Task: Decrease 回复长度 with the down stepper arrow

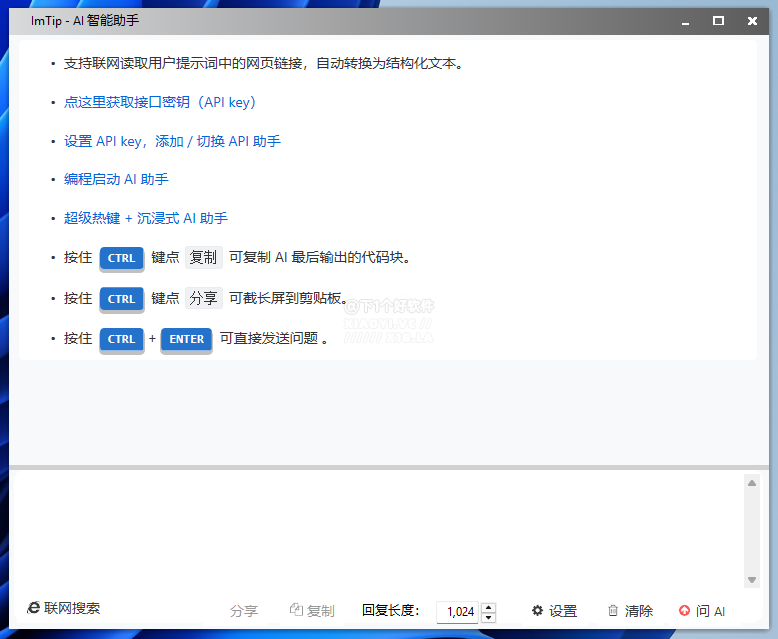Action: coord(488,617)
